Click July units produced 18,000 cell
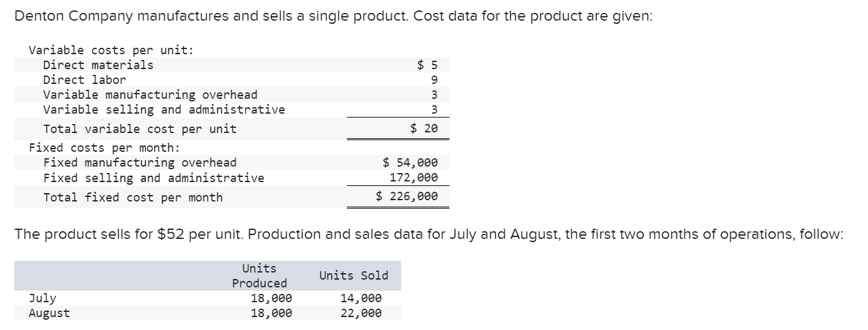868x330 pixels. pos(271,298)
